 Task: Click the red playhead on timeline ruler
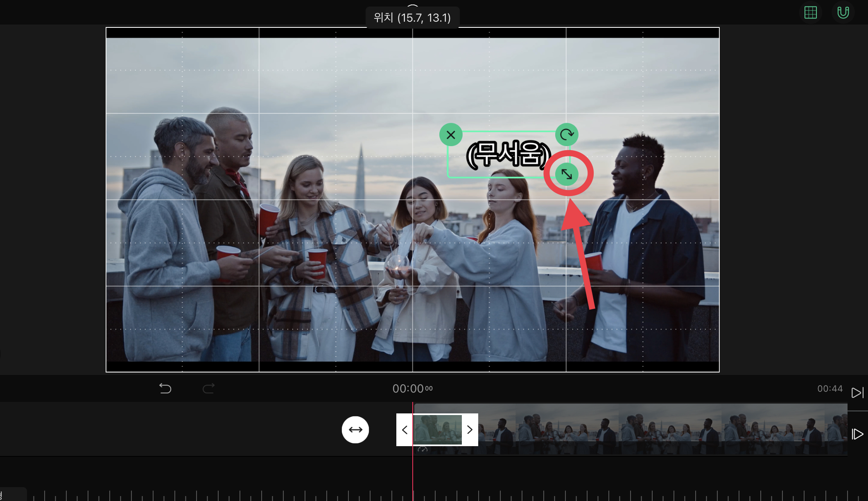(x=413, y=493)
